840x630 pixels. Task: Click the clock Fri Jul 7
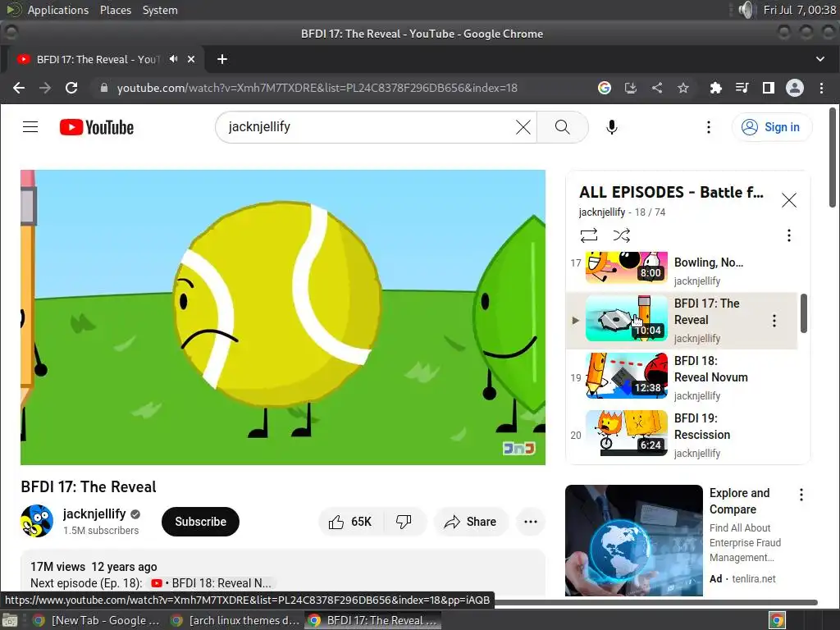point(799,10)
